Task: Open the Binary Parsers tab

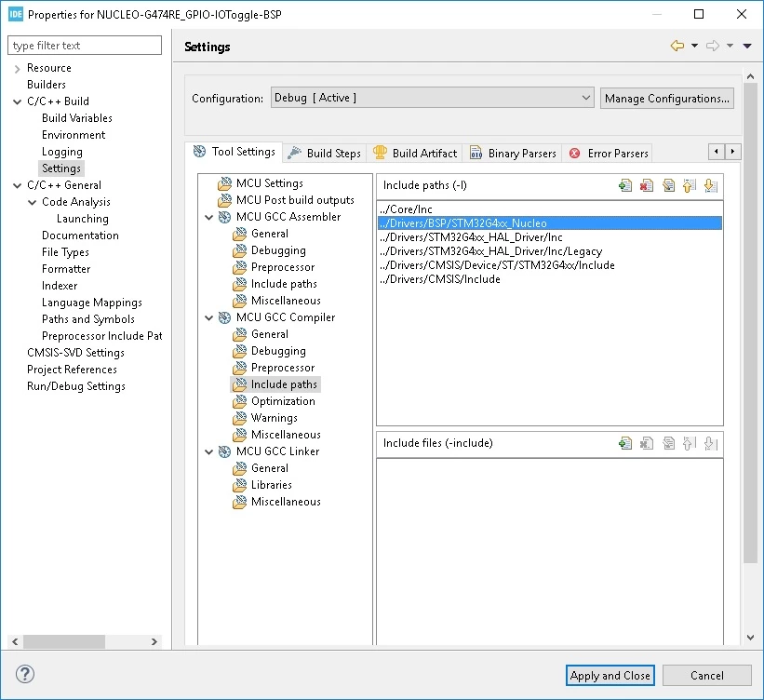Action: [x=513, y=153]
